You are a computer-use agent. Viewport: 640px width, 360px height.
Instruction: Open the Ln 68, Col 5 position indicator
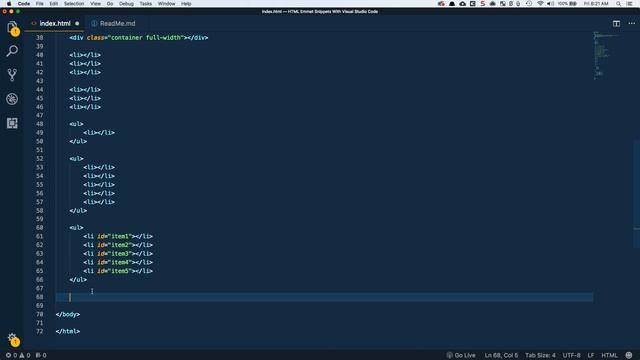click(501, 356)
